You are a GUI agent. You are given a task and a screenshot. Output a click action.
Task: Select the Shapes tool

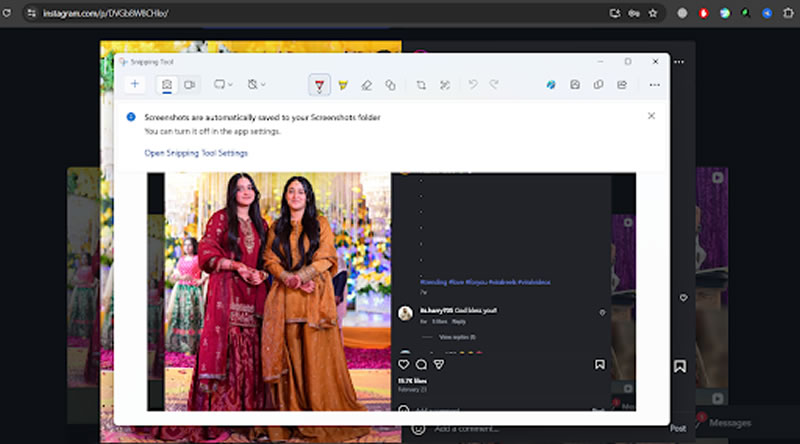(x=391, y=85)
